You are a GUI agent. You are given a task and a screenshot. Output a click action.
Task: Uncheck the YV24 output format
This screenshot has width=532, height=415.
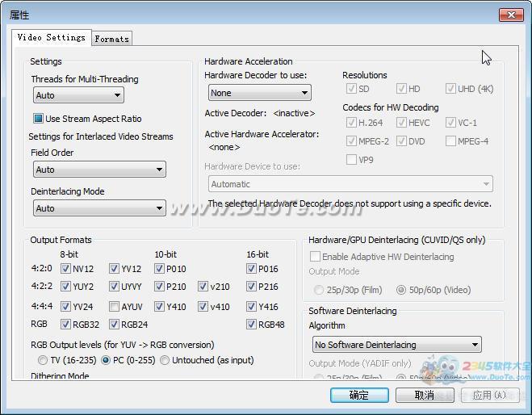tap(65, 307)
